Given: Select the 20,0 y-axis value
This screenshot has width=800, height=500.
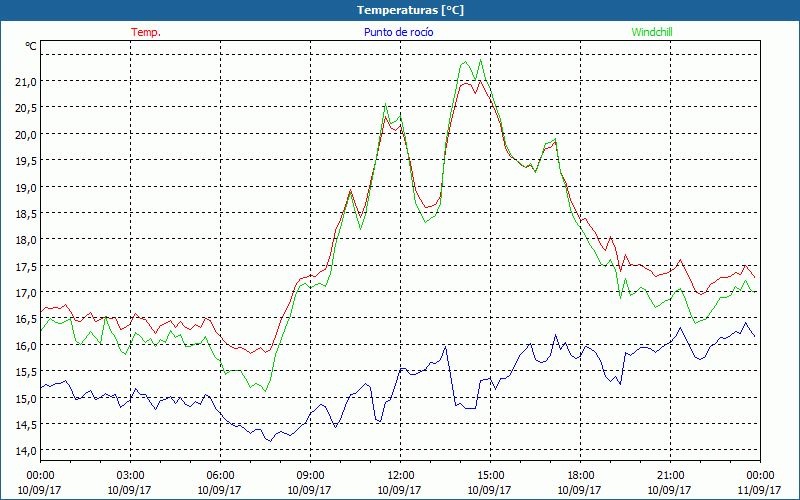Looking at the screenshot, I should 27,134.
